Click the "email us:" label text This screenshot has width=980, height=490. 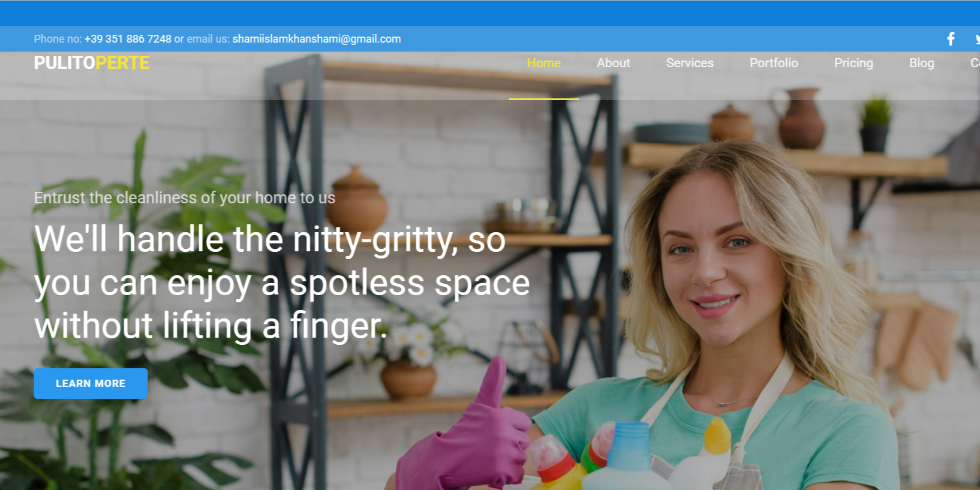(208, 39)
